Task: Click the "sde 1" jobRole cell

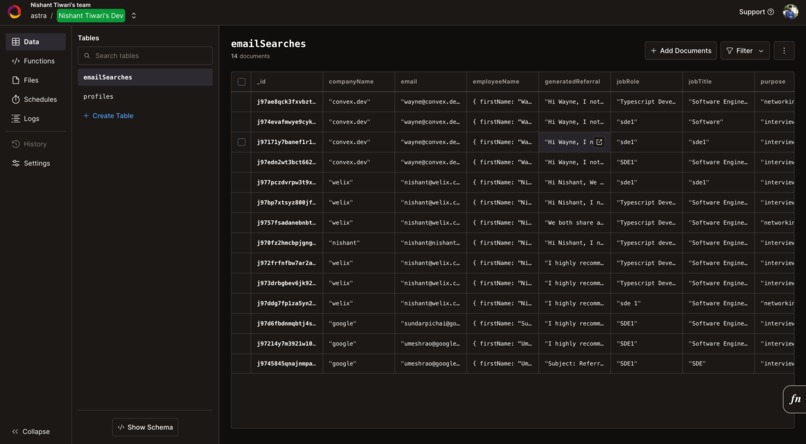Action: coord(646,303)
